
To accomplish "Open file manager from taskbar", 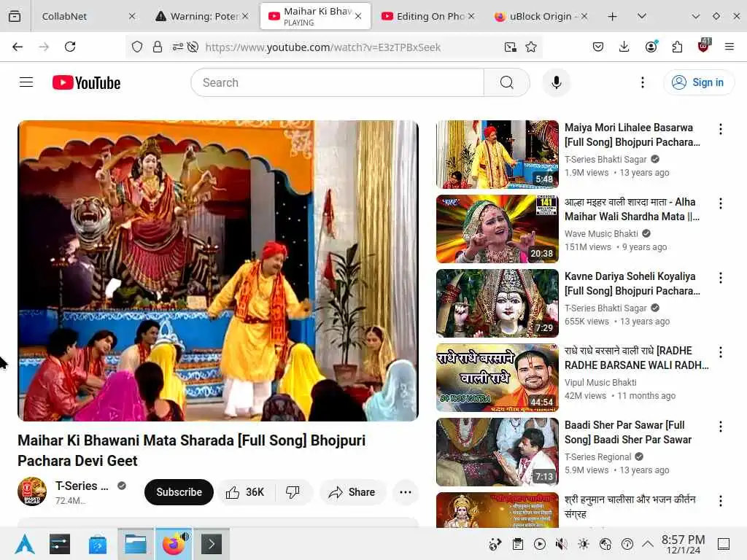I will (135, 544).
